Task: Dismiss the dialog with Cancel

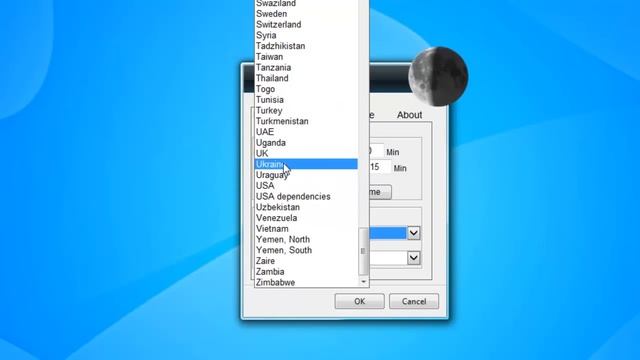Action: [x=414, y=302]
